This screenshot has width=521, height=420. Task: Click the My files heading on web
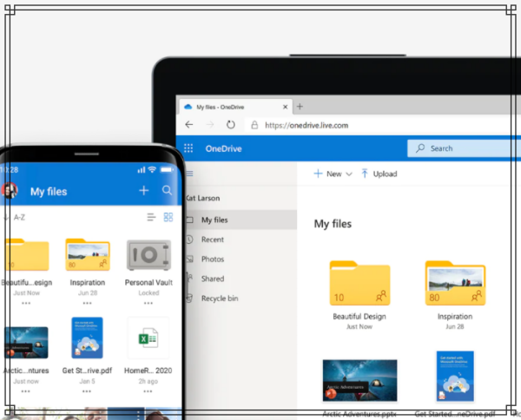pos(333,224)
